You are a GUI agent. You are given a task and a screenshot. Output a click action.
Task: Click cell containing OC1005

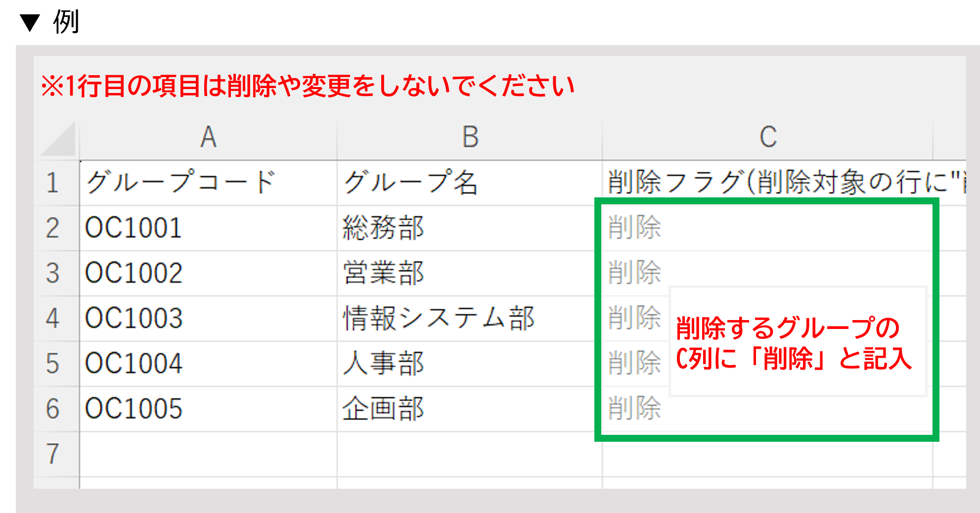pos(208,409)
